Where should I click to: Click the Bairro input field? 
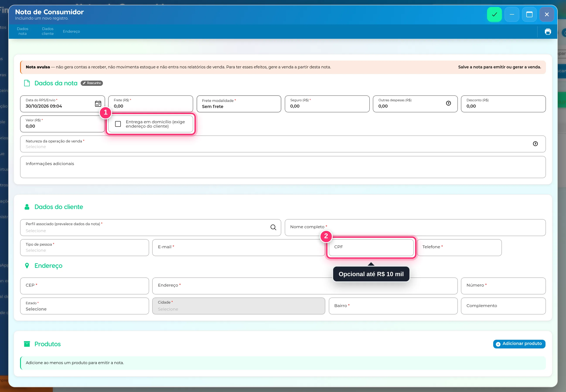393,306
